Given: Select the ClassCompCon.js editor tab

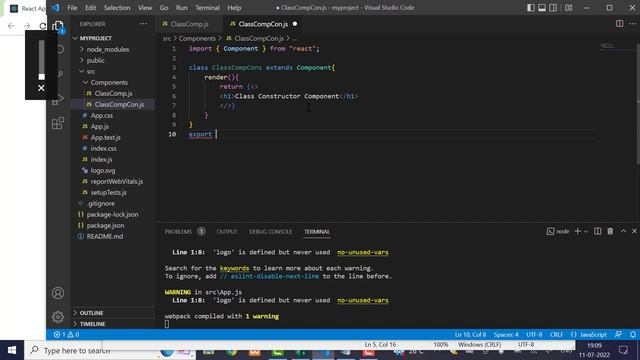Looking at the screenshot, I should point(263,24).
